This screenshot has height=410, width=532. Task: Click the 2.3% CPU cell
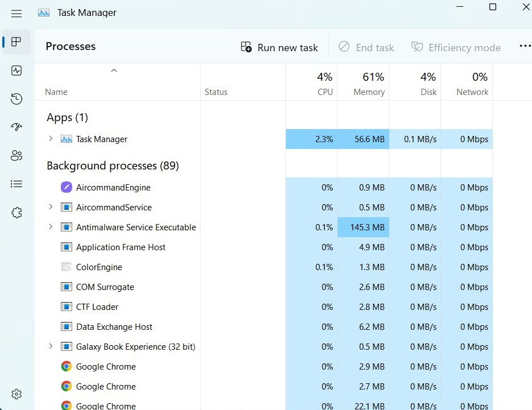311,139
